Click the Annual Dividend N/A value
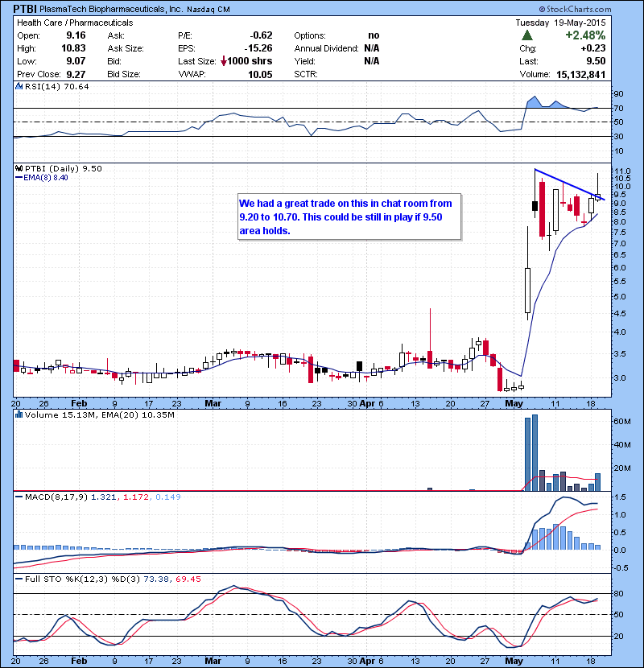 coord(372,48)
